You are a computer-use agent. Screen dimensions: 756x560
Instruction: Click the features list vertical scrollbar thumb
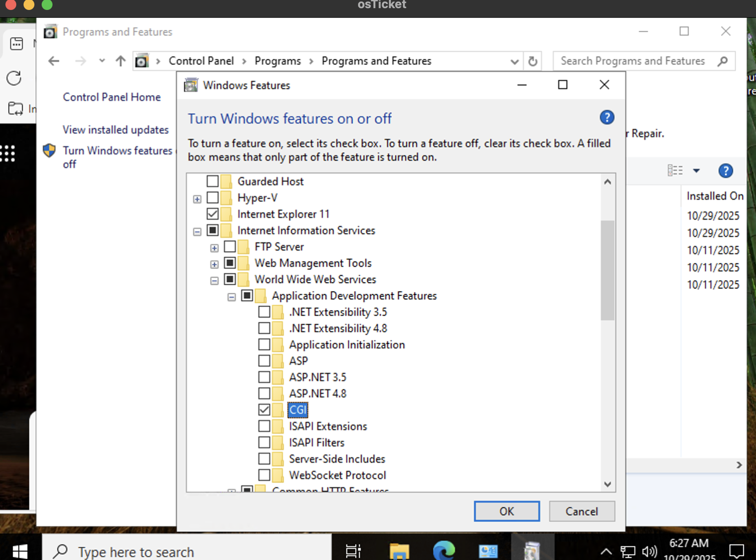[x=608, y=270]
